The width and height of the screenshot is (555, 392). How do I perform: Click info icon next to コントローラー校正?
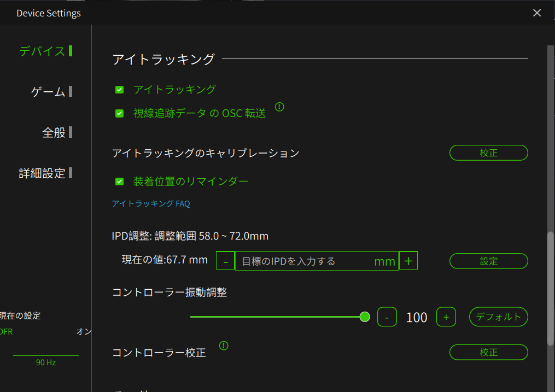tap(224, 346)
